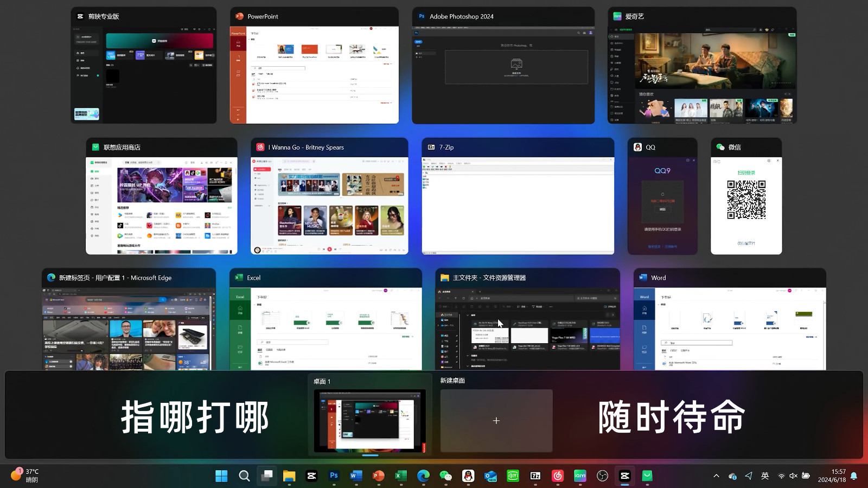Select the Excel window thumbnail

(x=325, y=319)
